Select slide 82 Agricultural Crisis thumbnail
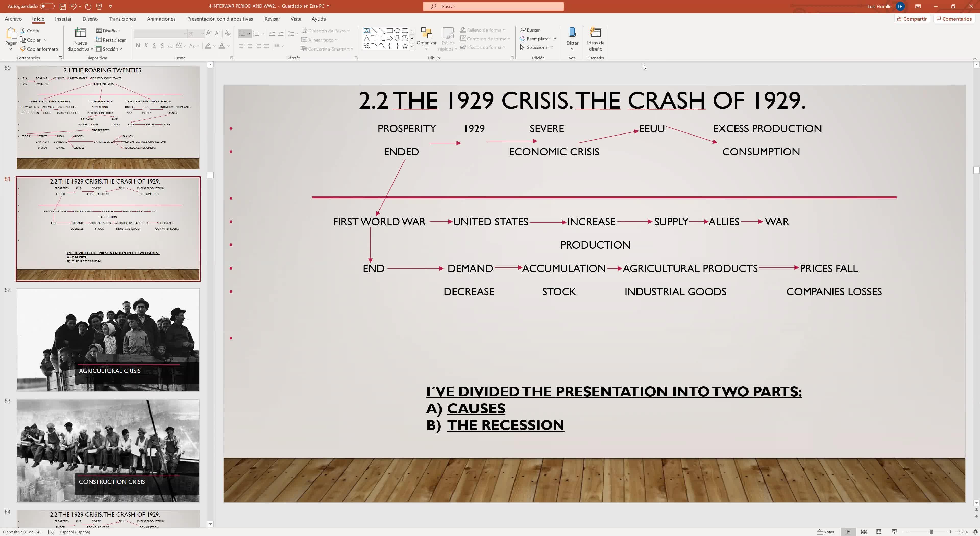 108,340
